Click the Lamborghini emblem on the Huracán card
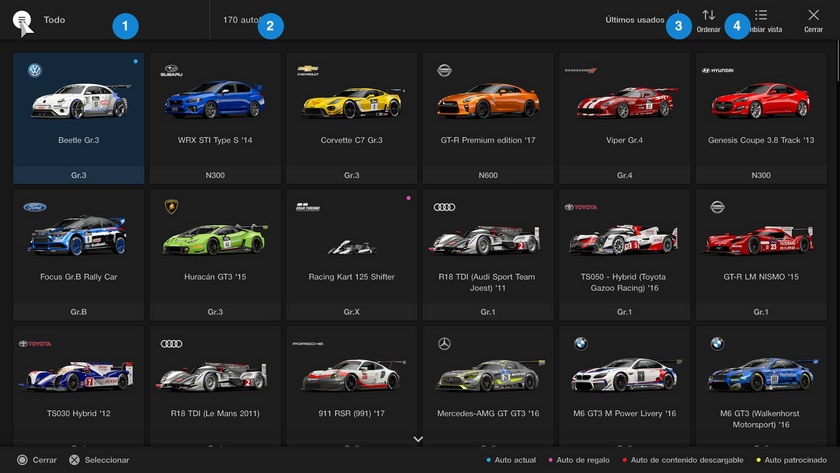The image size is (840, 473). coord(170,207)
